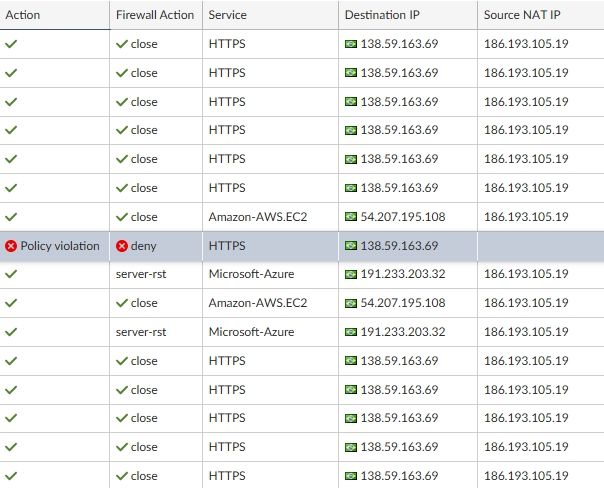Click the green checkmark in the first row's Action column

(x=11, y=44)
